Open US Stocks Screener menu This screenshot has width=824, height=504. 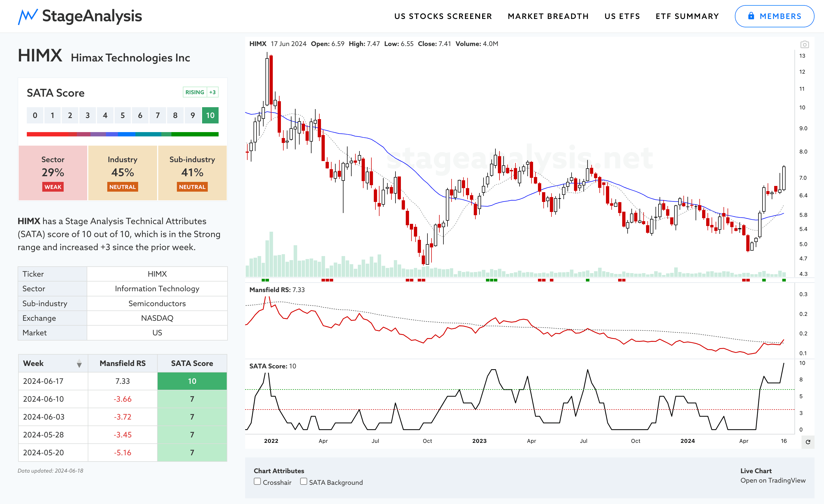(x=443, y=17)
